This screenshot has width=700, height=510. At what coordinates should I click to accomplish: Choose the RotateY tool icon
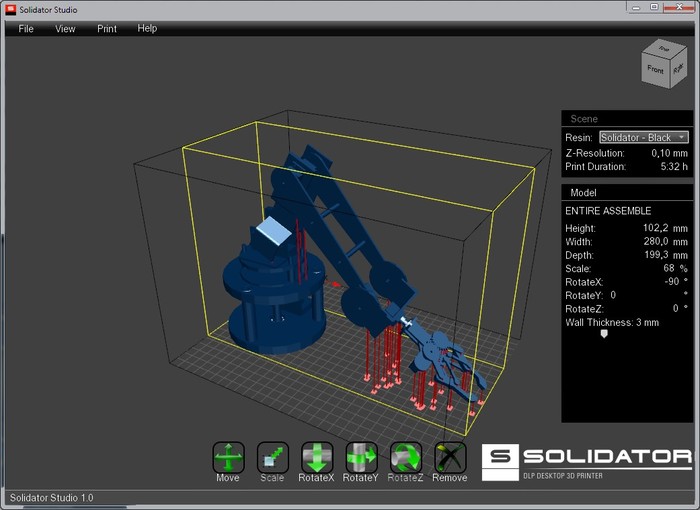[x=361, y=457]
